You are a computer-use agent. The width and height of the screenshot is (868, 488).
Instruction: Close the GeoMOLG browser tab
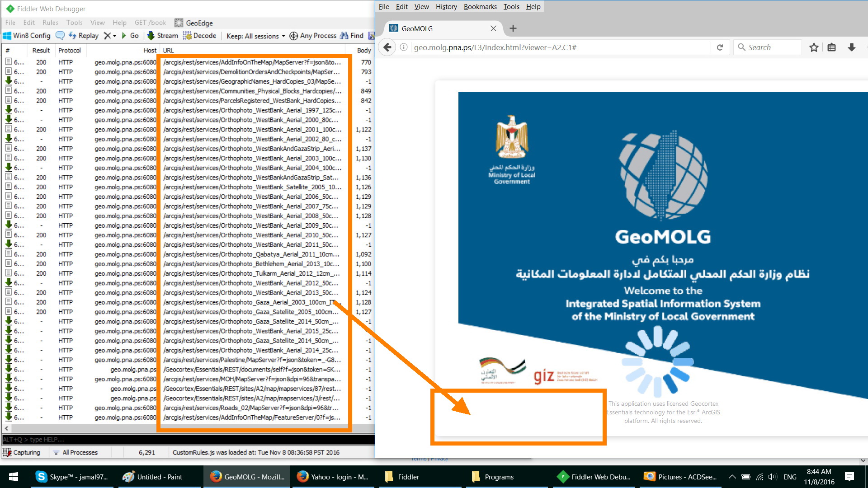(x=493, y=28)
